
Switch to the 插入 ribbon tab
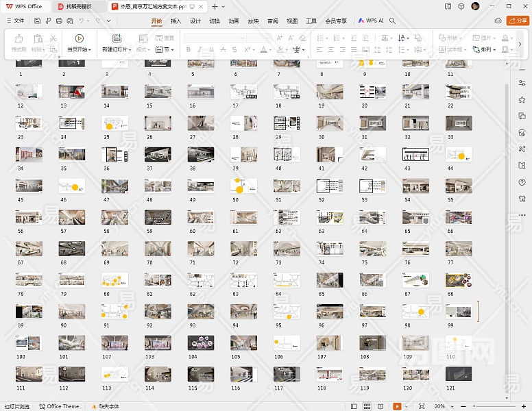click(176, 21)
